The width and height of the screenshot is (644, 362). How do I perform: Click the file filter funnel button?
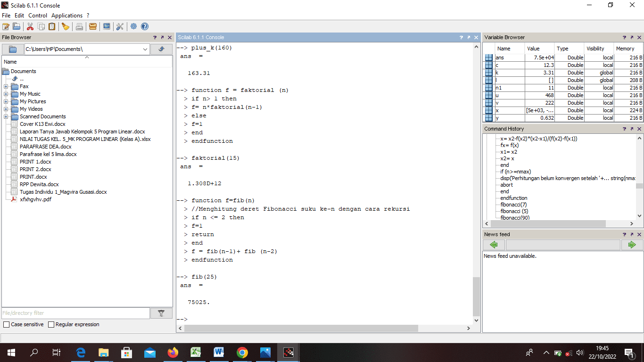pyautogui.click(x=161, y=313)
